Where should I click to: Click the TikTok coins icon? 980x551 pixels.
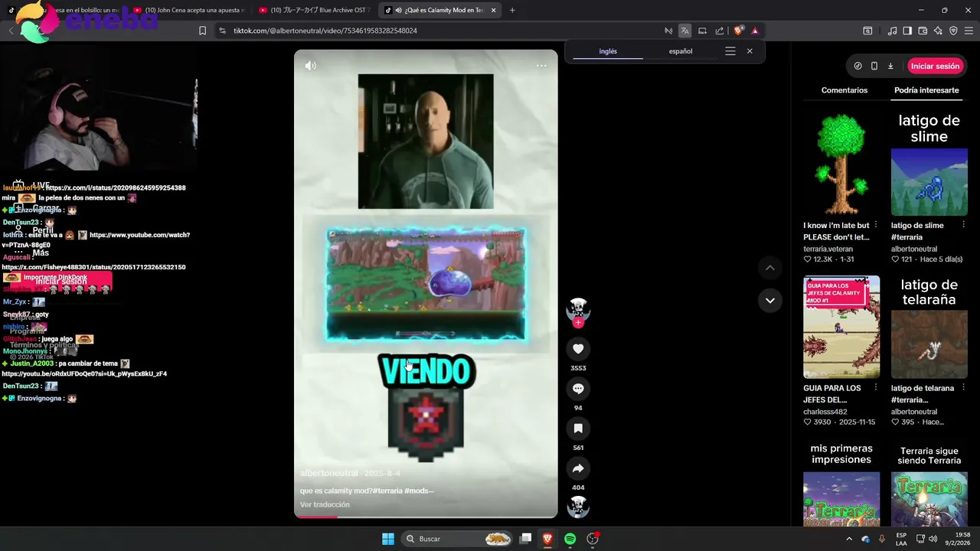[857, 66]
